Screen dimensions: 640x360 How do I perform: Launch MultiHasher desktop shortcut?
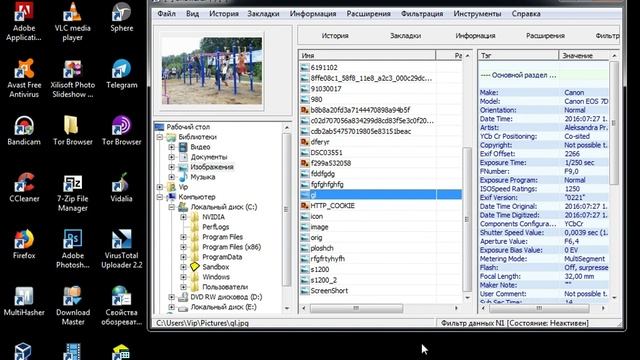tap(24, 301)
